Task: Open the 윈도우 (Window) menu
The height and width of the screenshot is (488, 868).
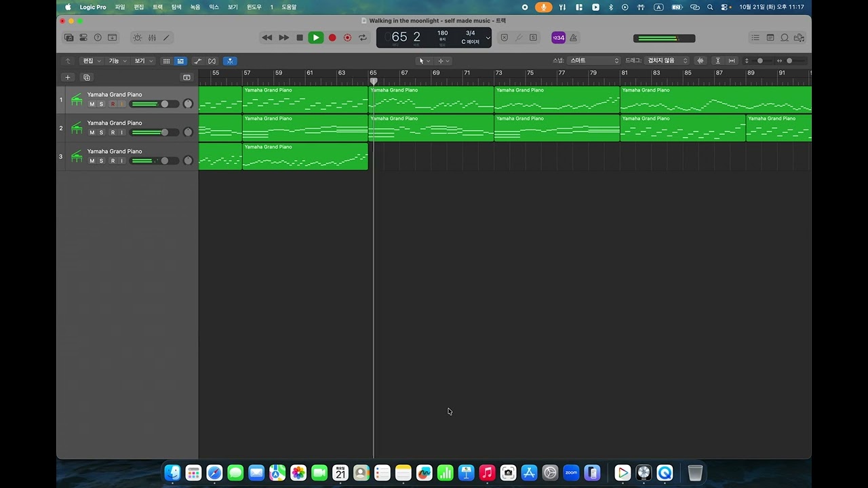Action: [x=254, y=7]
